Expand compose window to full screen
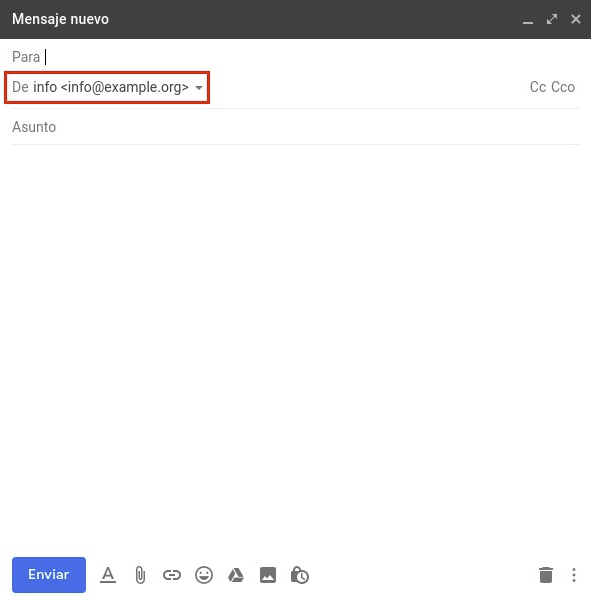 tap(552, 19)
